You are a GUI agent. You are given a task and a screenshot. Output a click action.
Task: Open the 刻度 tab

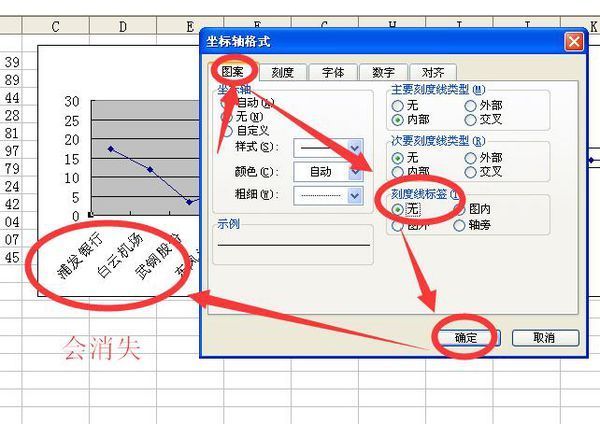click(x=282, y=72)
